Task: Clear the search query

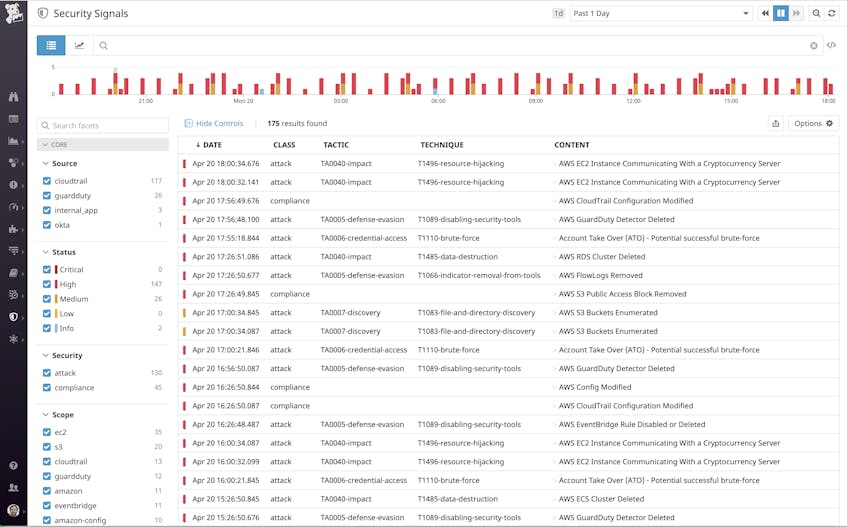Action: 814,46
